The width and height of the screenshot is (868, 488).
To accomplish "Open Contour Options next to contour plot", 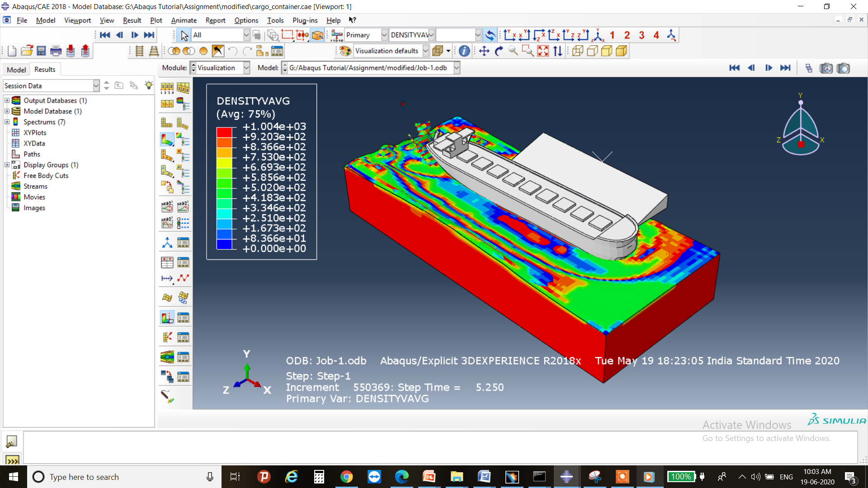I will pos(183,140).
